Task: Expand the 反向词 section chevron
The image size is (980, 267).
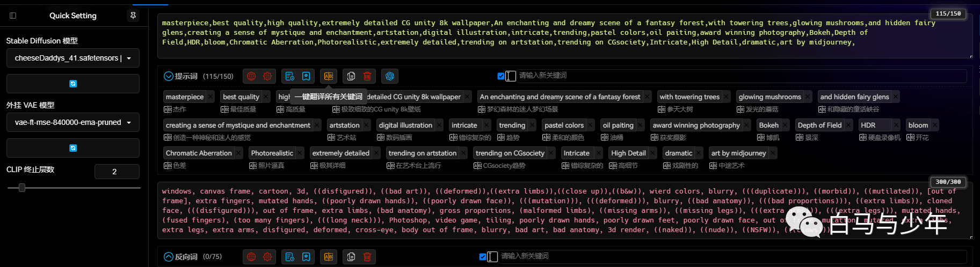Action: (x=169, y=257)
